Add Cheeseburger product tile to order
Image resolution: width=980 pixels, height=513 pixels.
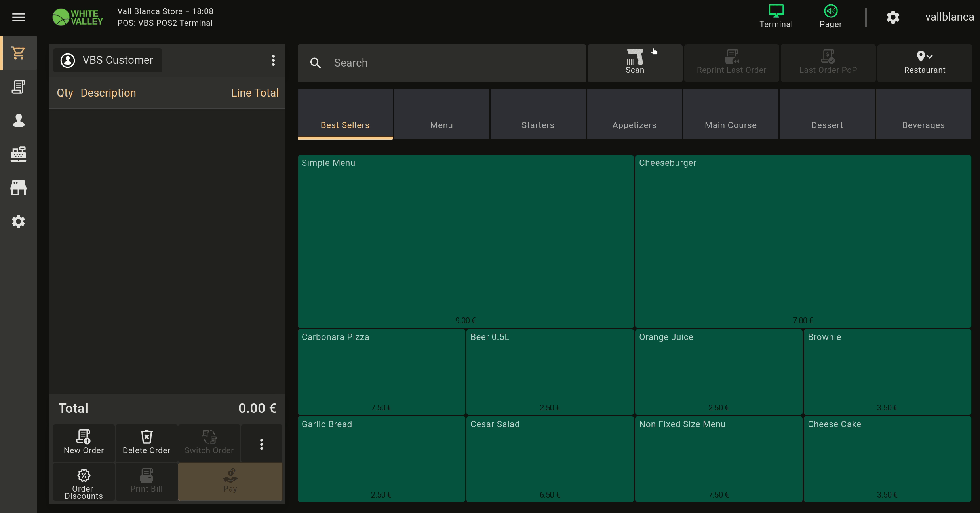pyautogui.click(x=803, y=241)
